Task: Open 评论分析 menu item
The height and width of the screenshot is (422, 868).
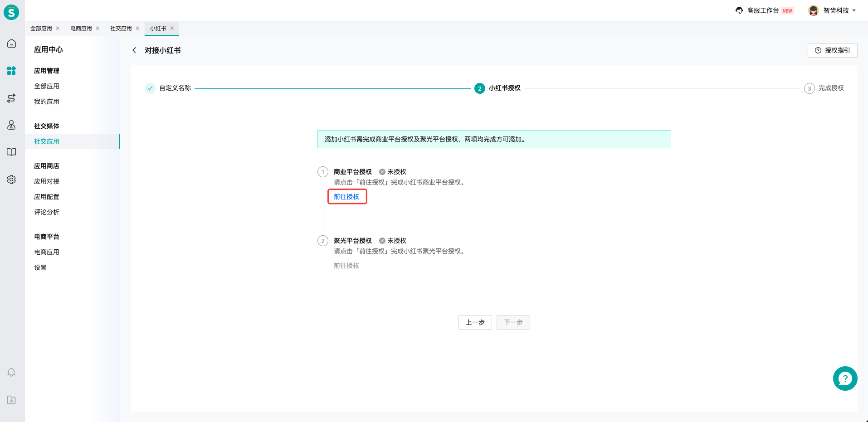Action: (47, 212)
